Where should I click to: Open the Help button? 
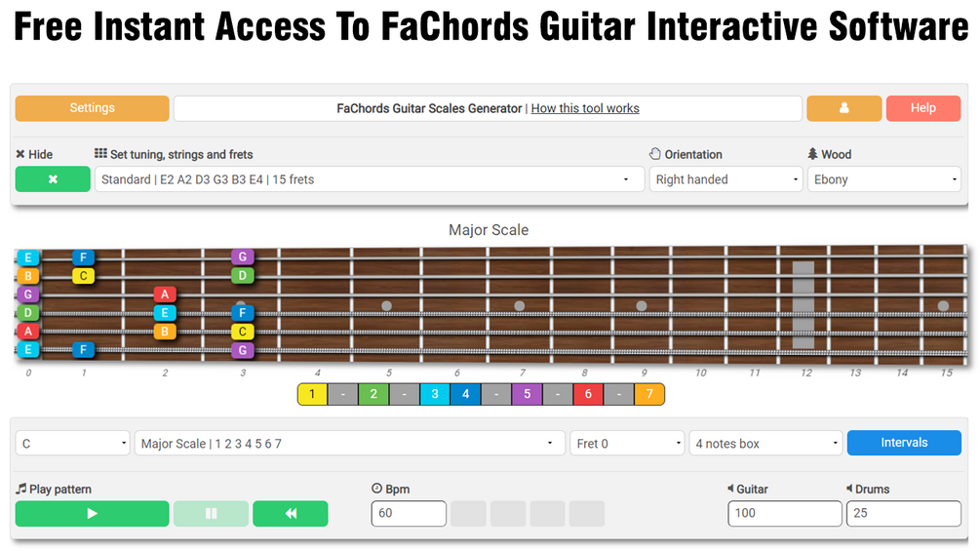(923, 108)
